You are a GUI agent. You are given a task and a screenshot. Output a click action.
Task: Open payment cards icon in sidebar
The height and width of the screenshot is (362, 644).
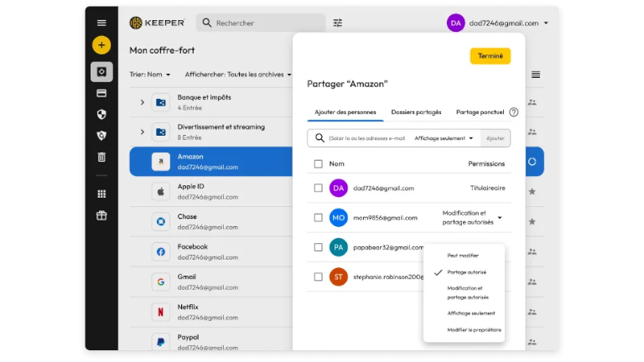coord(101,93)
